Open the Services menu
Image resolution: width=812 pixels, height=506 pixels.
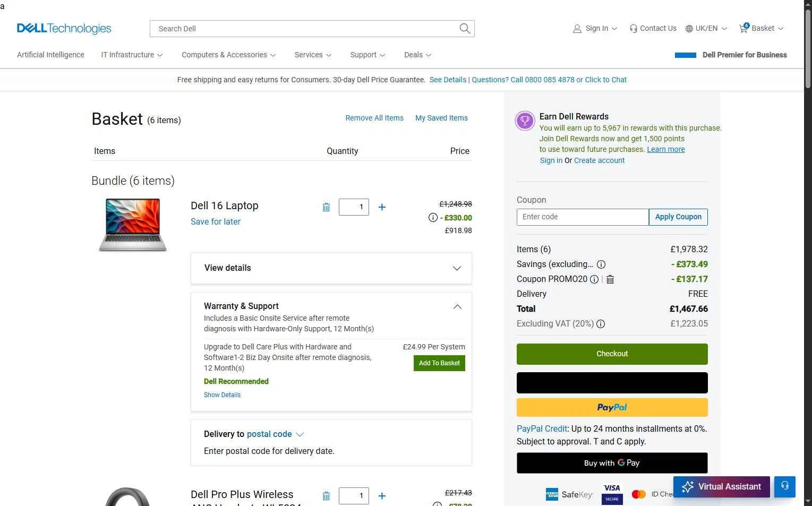tap(313, 55)
